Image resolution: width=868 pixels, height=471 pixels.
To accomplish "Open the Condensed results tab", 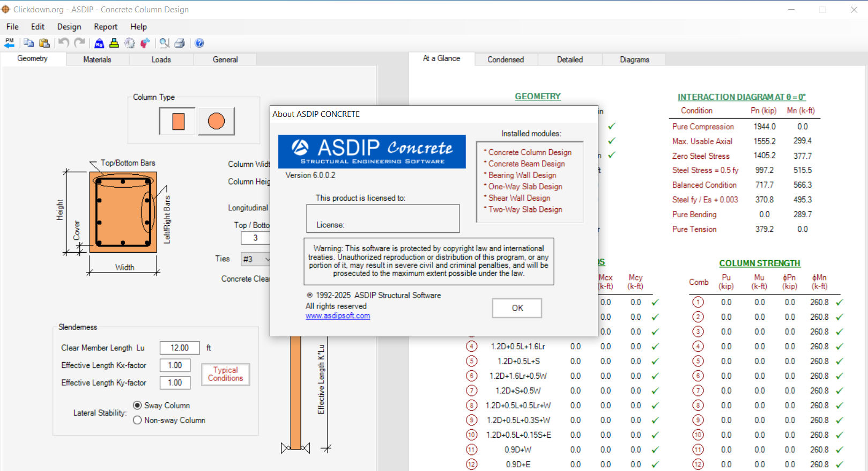I will coord(506,60).
